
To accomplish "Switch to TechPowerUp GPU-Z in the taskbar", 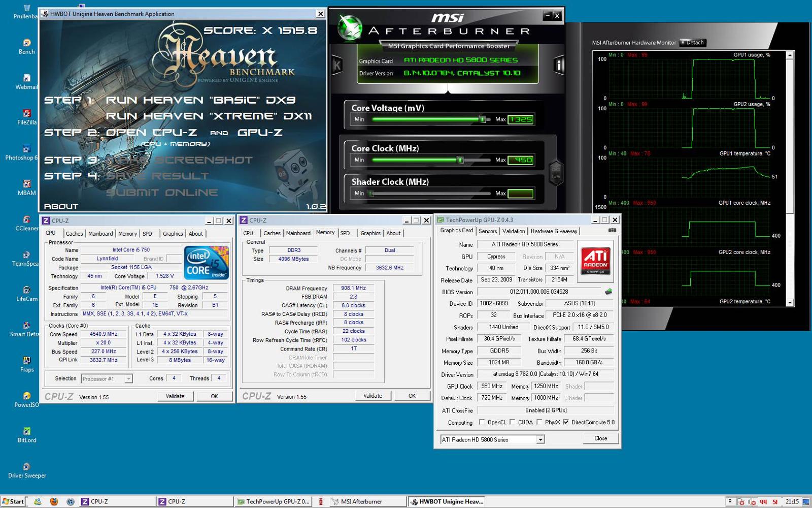I will click(274, 501).
